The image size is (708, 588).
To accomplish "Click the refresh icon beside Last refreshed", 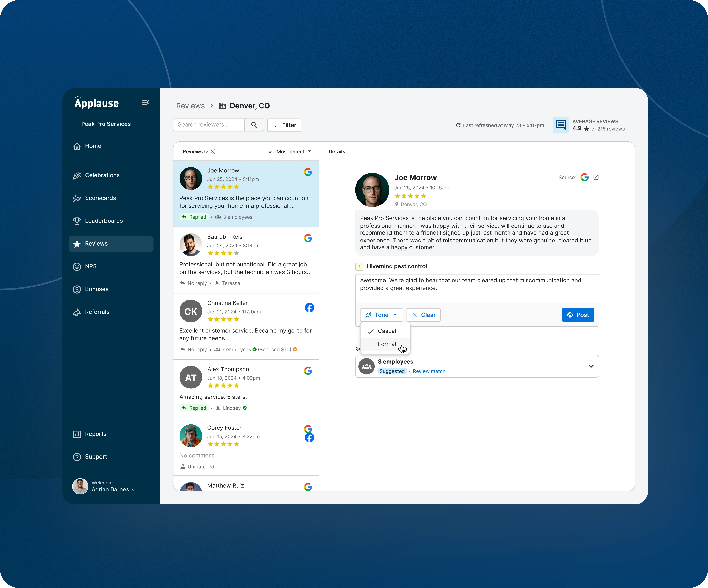I will (458, 125).
